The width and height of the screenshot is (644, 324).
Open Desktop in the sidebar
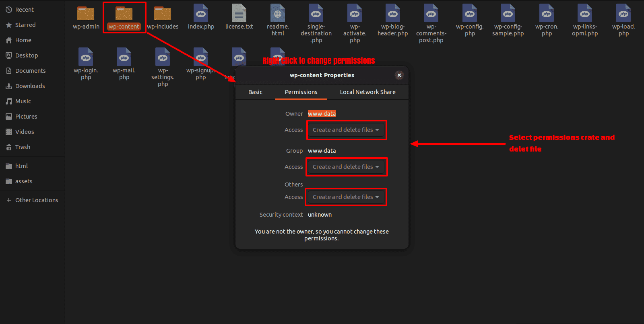(x=32, y=55)
